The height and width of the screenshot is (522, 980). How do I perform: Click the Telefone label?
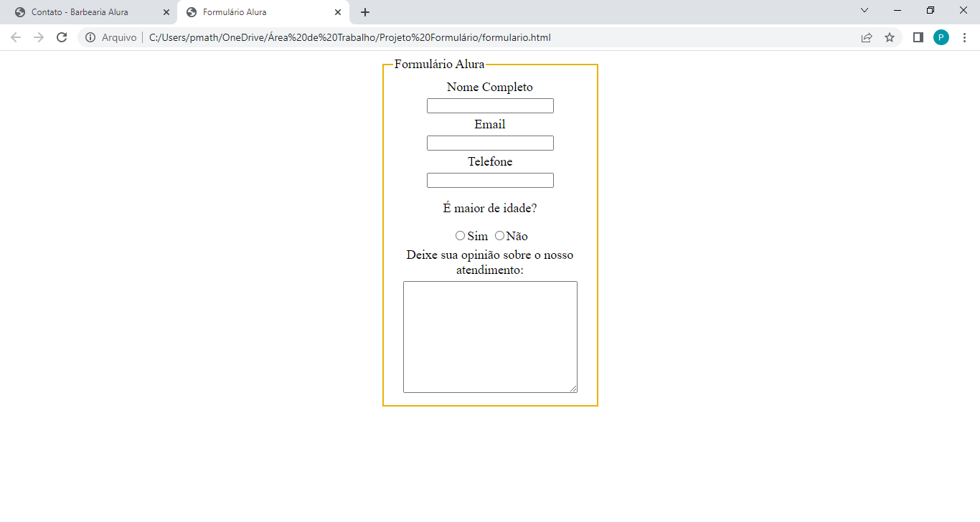490,162
